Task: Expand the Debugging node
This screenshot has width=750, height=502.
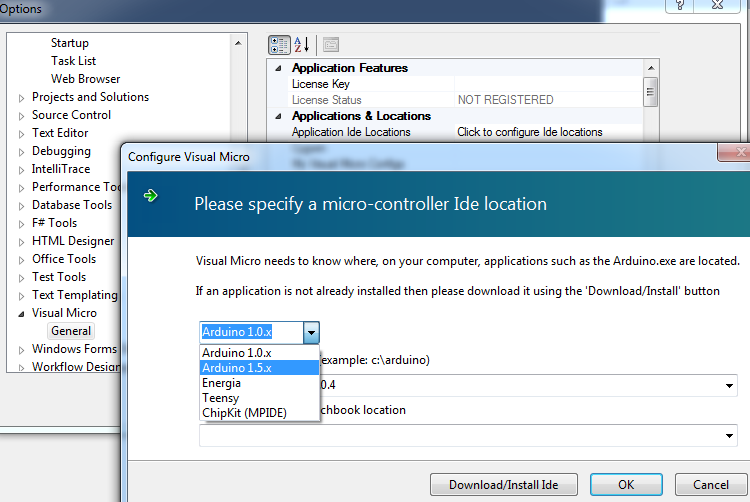Action: [x=21, y=152]
